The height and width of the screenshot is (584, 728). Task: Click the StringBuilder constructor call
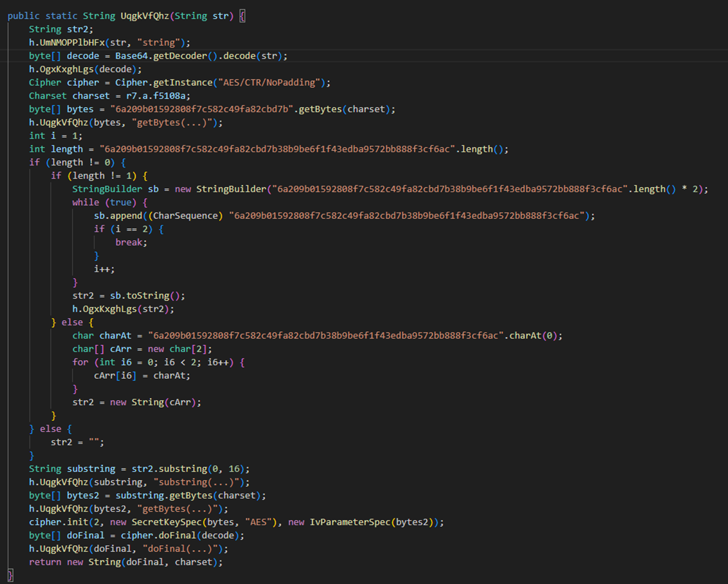(x=231, y=189)
